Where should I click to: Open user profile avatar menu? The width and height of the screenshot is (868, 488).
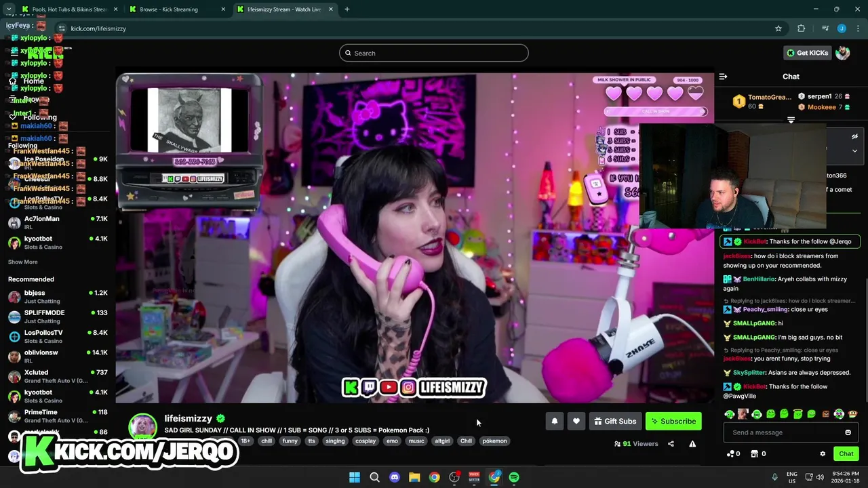pyautogui.click(x=843, y=53)
